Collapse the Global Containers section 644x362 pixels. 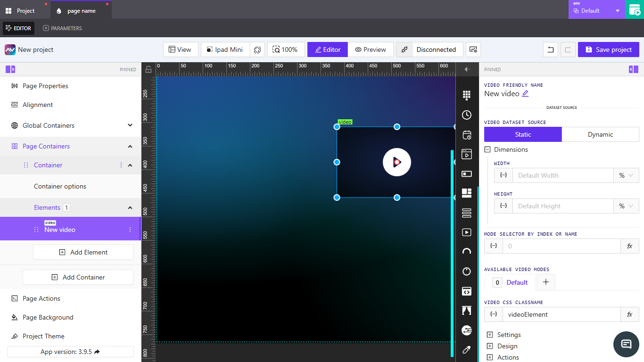pyautogui.click(x=130, y=125)
